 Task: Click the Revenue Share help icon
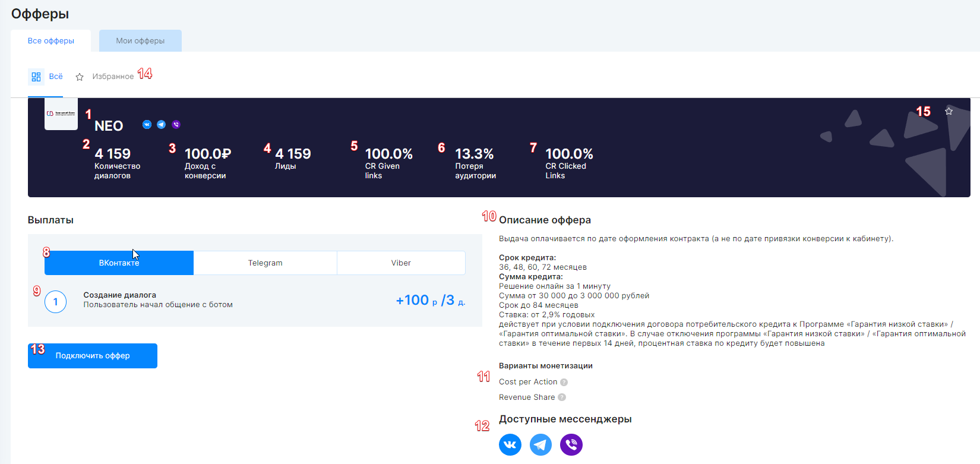tap(562, 397)
